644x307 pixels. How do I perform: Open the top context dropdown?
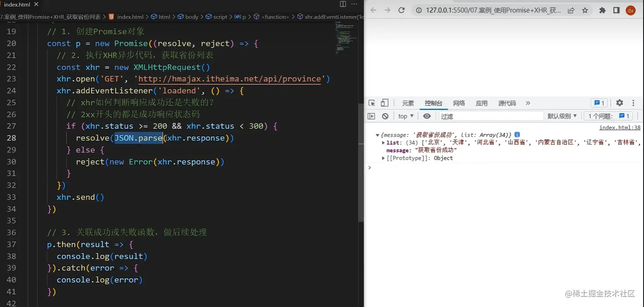coord(406,116)
